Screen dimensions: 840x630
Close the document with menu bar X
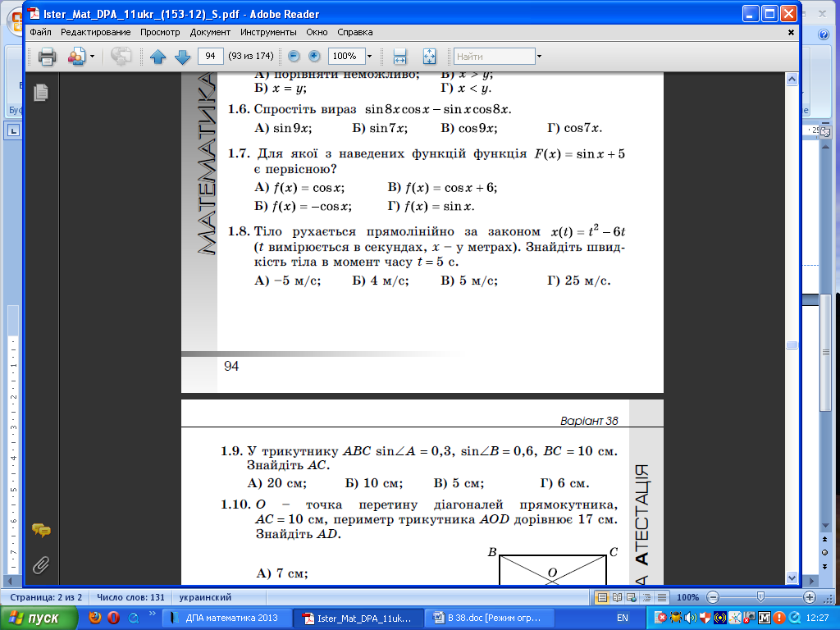[791, 33]
